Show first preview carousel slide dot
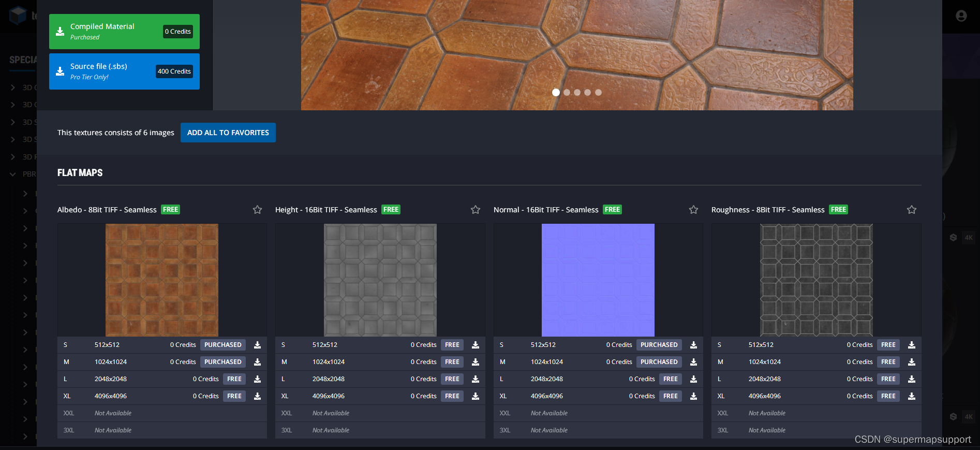 click(x=556, y=92)
